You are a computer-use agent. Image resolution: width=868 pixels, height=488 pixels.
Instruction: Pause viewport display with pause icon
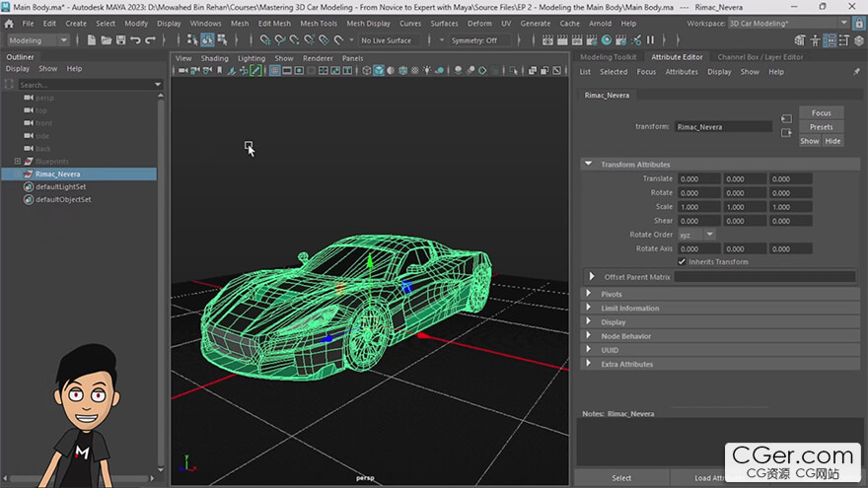(650, 40)
